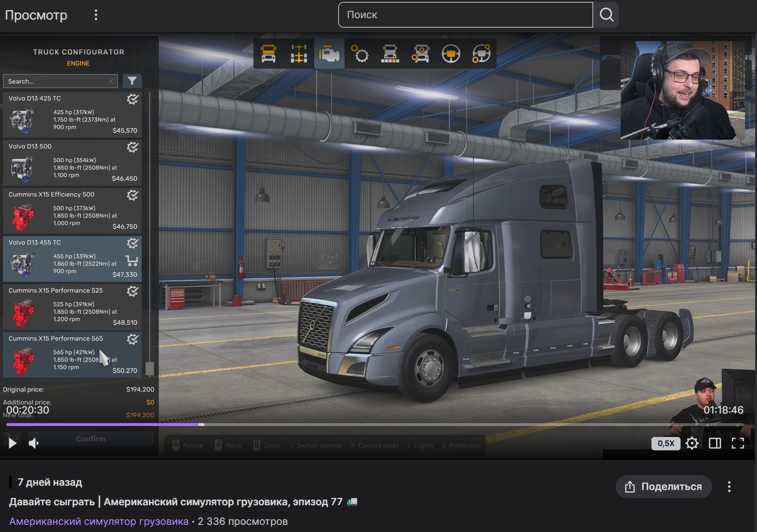
Task: Switch the player to theater mode
Action: pyautogui.click(x=715, y=443)
